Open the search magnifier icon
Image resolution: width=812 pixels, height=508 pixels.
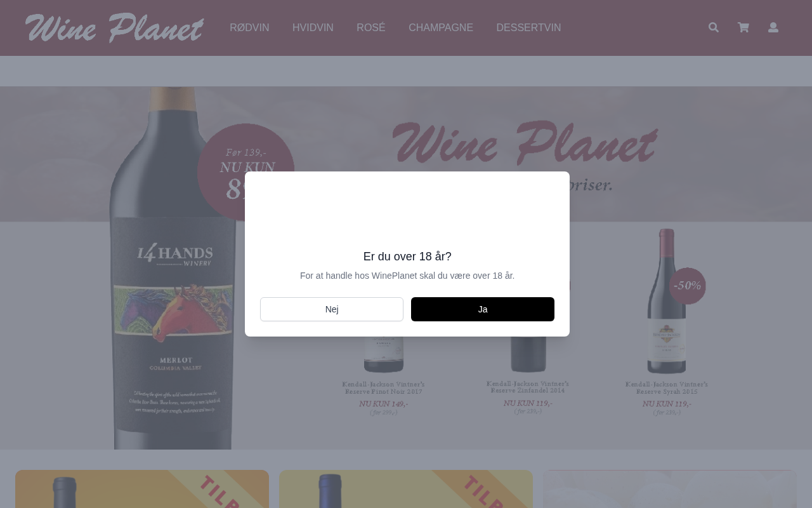pos(714,27)
